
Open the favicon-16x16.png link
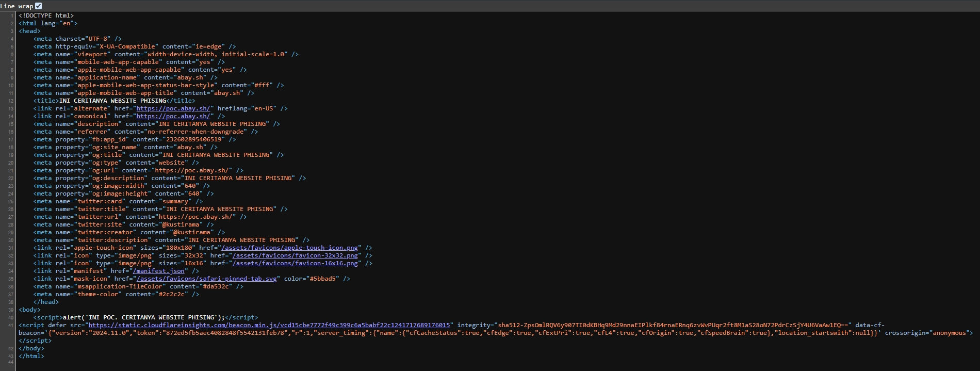coord(295,263)
